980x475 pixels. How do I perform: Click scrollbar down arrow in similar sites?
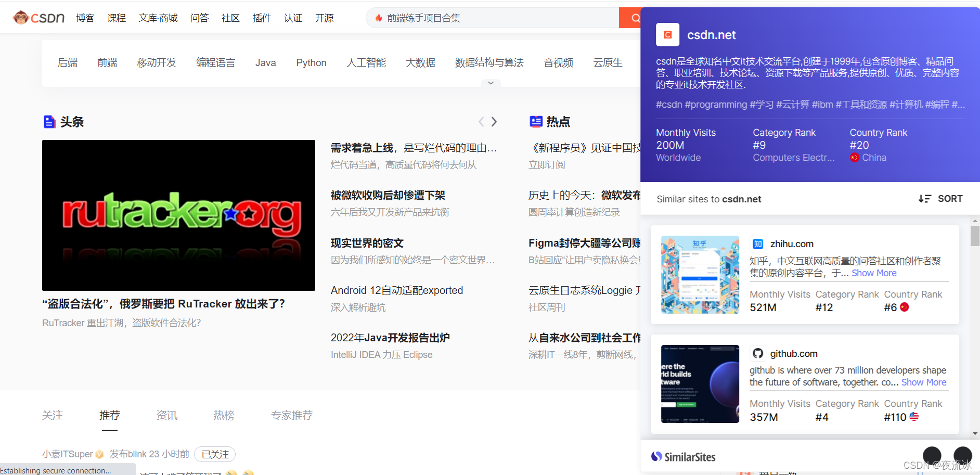click(975, 433)
